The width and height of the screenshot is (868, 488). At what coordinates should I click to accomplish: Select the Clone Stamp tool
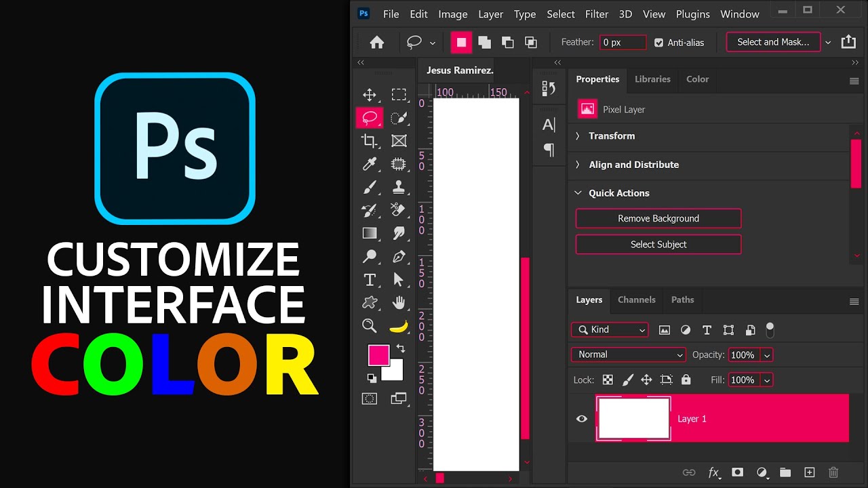pos(399,187)
